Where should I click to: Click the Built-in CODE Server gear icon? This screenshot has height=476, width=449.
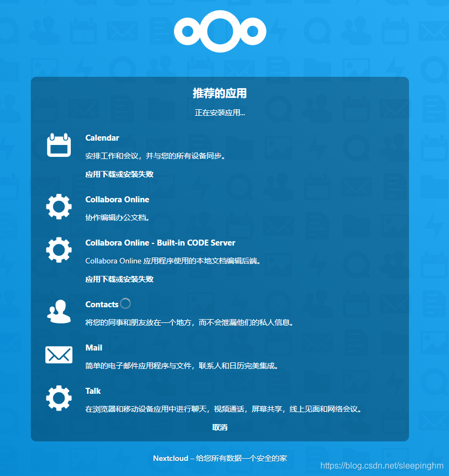[x=59, y=250]
